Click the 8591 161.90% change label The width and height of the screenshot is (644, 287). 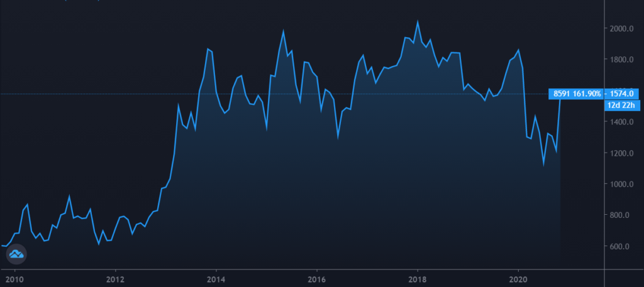click(577, 94)
